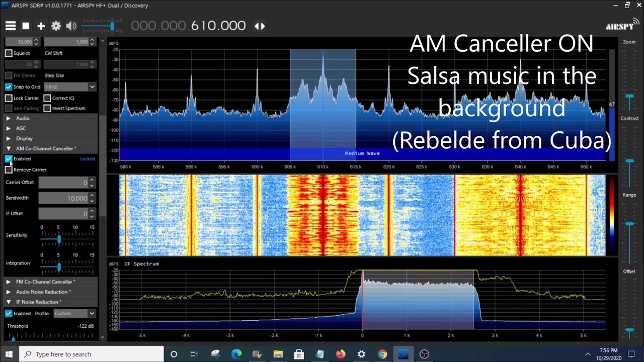
Task: Click the 'Medium Wave' band label
Action: (x=362, y=153)
